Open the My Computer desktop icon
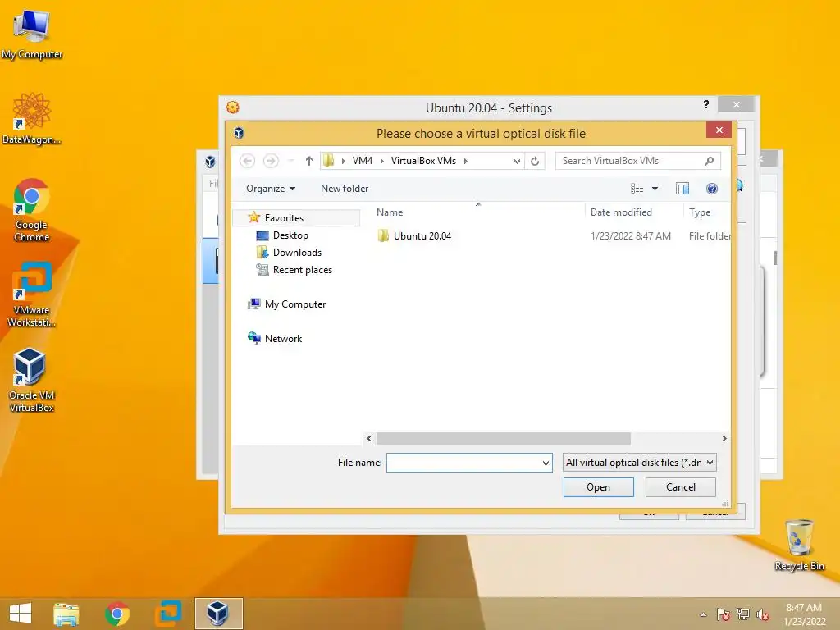The image size is (840, 630). pos(32,34)
